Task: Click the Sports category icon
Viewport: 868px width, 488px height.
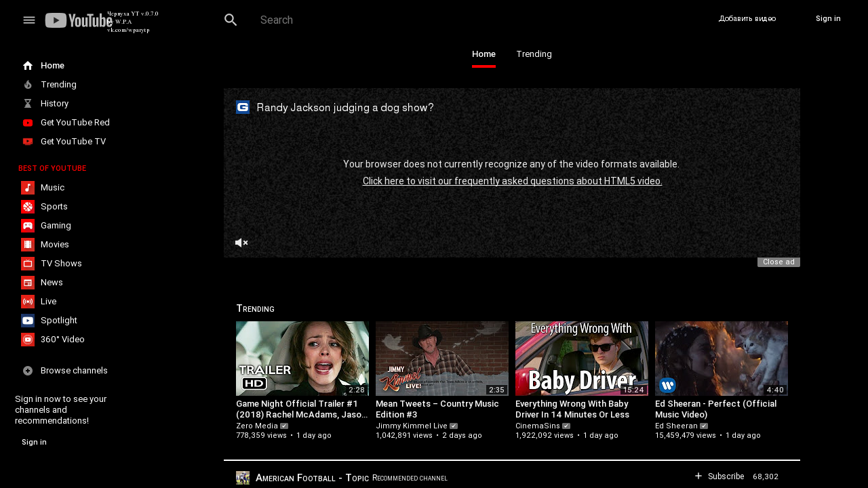Action: [x=28, y=207]
